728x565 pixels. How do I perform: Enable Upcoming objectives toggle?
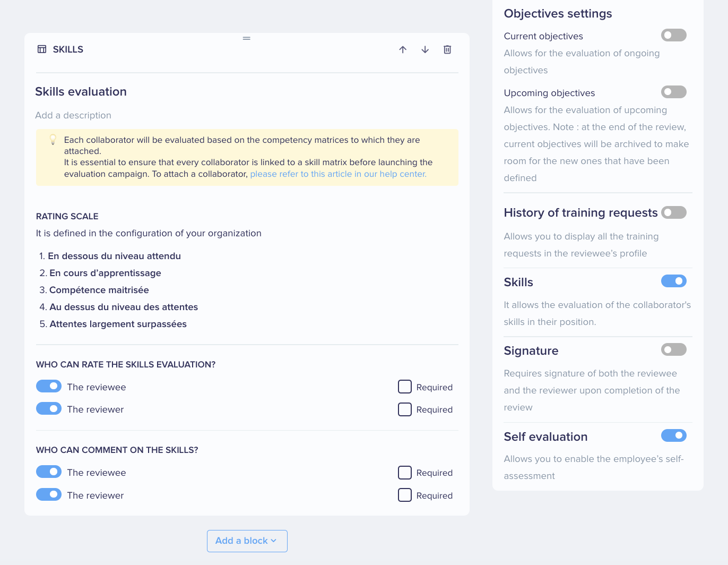pyautogui.click(x=674, y=92)
